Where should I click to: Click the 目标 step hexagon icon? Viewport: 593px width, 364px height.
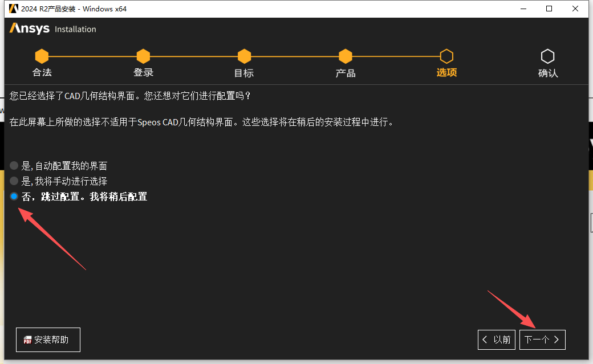[x=244, y=56]
